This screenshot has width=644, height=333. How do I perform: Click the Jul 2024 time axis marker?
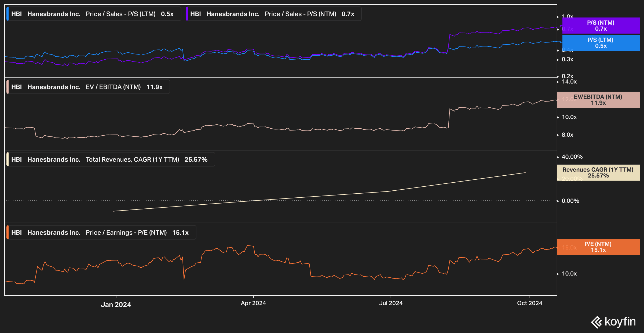click(391, 303)
